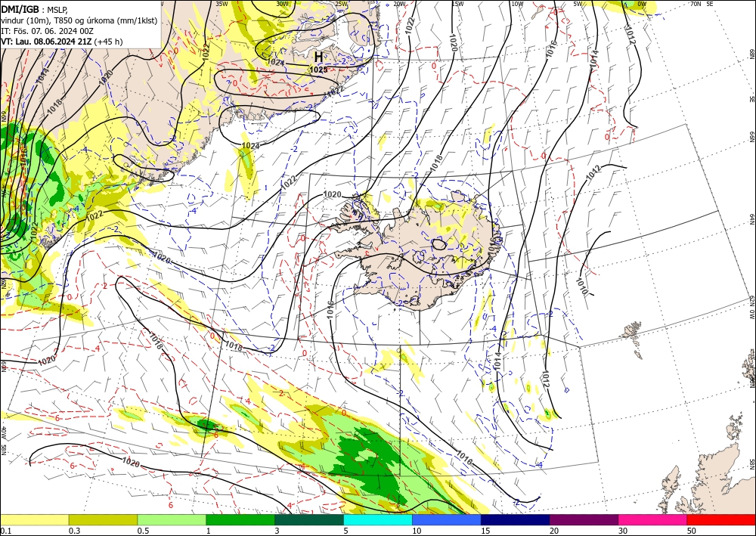The height and width of the screenshot is (536, 756).
Task: Click the legend value '30'
Action: (x=623, y=531)
